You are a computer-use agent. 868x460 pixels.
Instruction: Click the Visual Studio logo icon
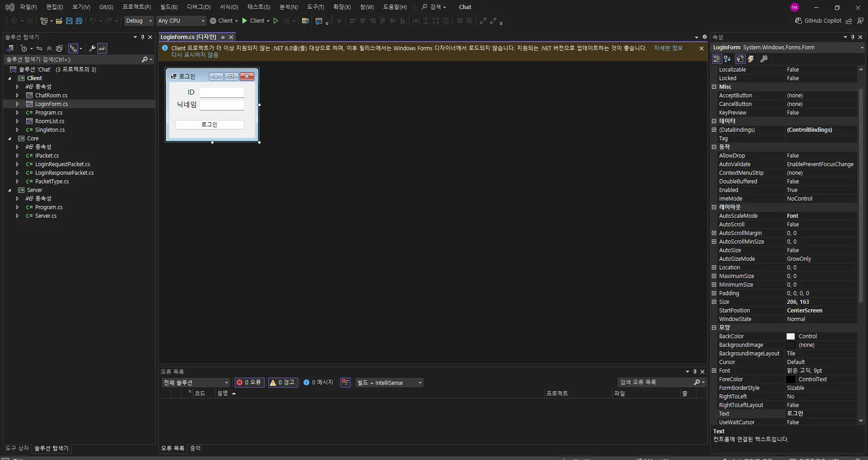(9, 7)
